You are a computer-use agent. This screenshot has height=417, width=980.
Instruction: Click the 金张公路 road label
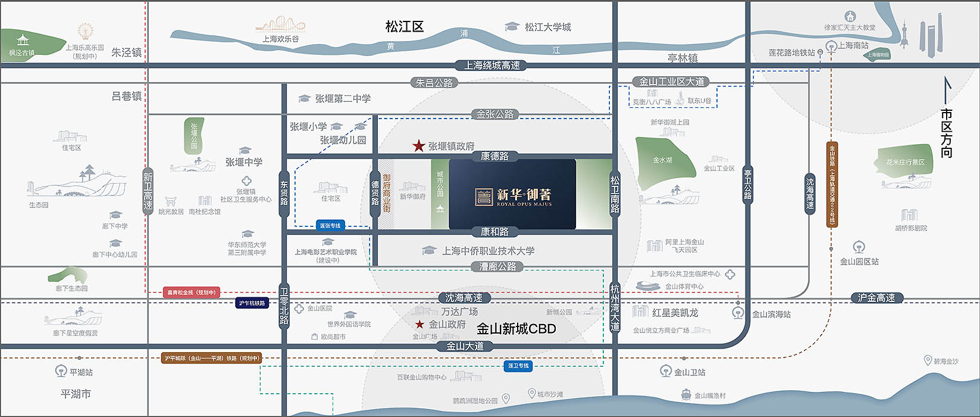point(495,114)
